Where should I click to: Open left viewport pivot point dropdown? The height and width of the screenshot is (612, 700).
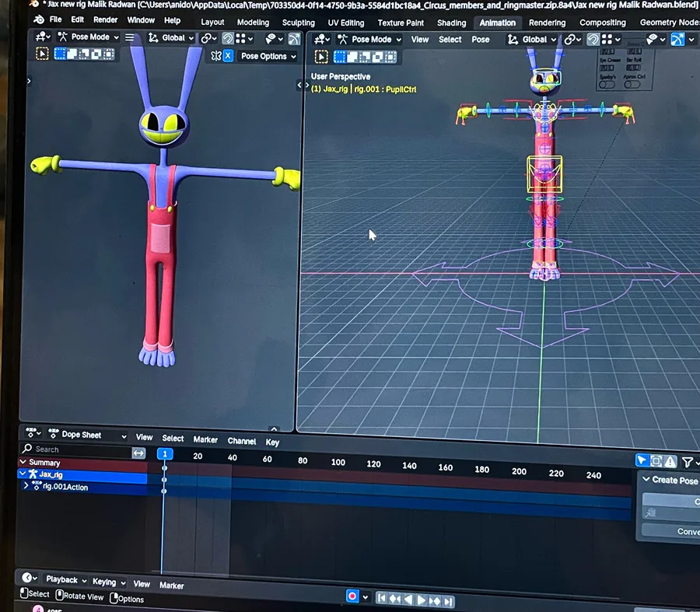coord(208,38)
